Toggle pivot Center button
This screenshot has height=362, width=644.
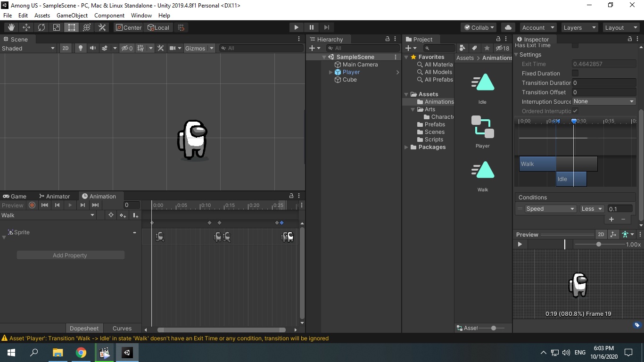tap(128, 27)
